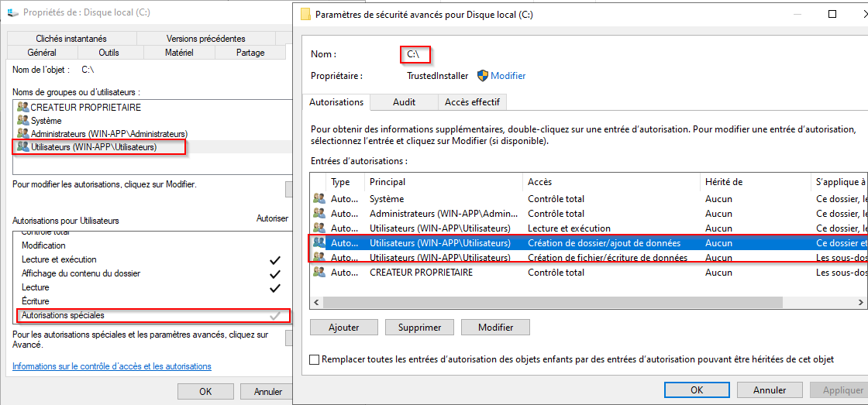The width and height of the screenshot is (868, 405).
Task: Confirm with OK in advanced security window
Action: point(697,390)
